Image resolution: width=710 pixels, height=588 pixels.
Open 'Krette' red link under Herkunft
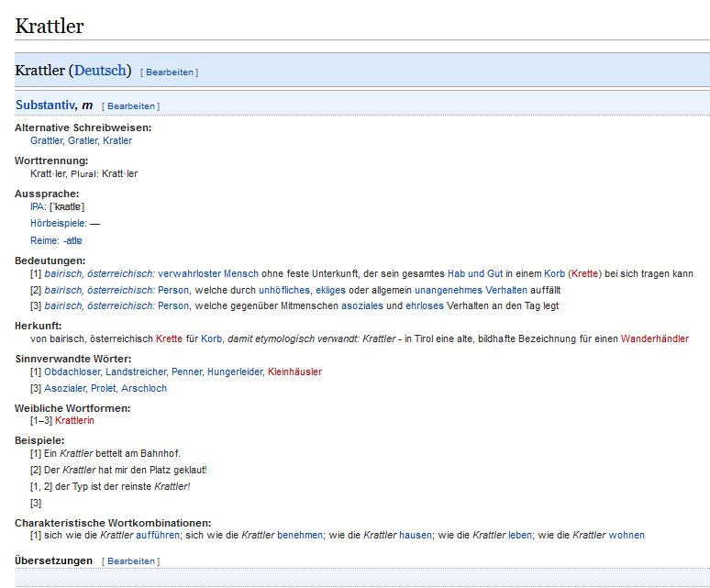(169, 338)
